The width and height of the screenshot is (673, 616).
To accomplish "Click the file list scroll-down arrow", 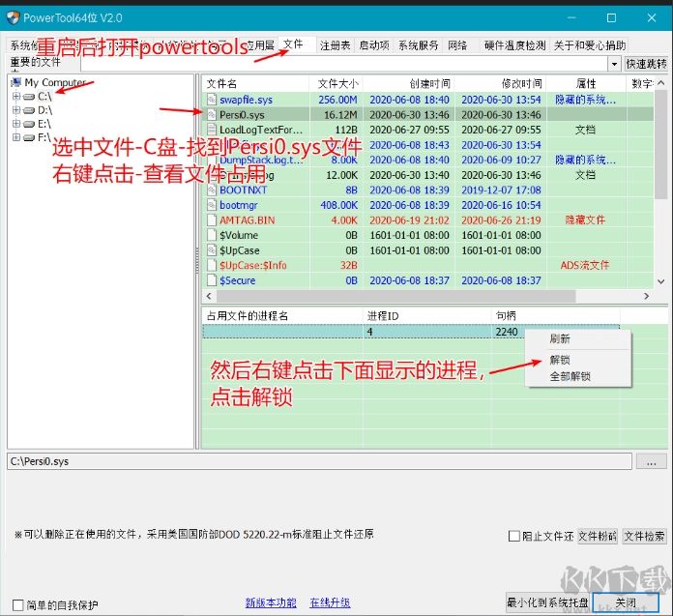I will 661,281.
